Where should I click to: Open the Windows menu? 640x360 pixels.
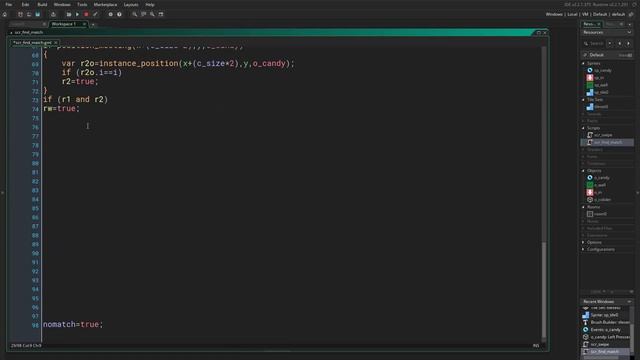(62, 4)
